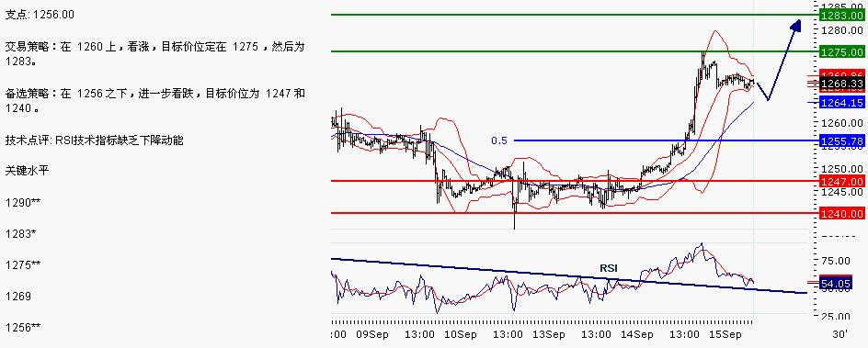Click the 1250.00 axis value
This screenshot has width=868, height=348.
[x=843, y=168]
